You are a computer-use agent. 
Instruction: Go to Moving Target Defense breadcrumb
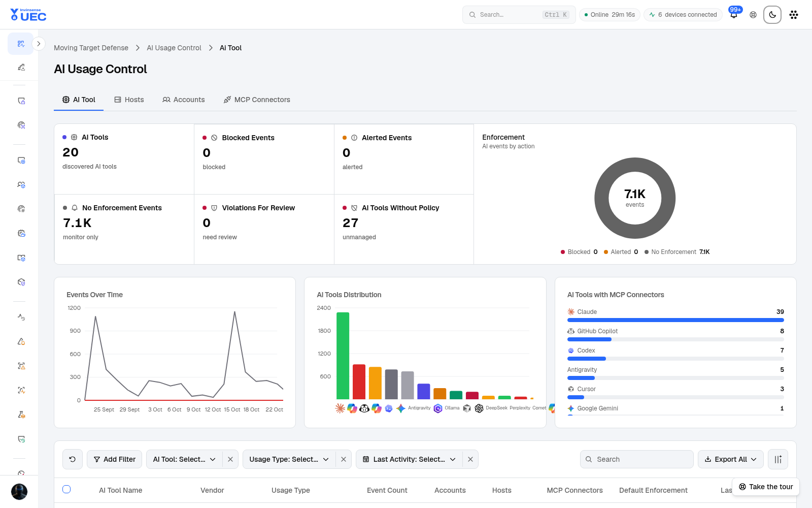click(91, 48)
